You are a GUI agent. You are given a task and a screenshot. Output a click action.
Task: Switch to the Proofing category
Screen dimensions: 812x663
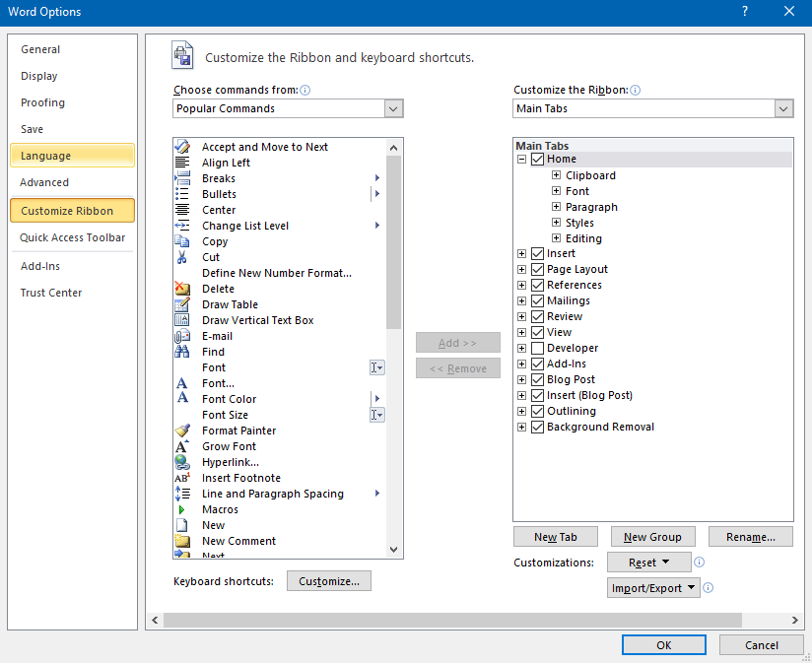42,102
